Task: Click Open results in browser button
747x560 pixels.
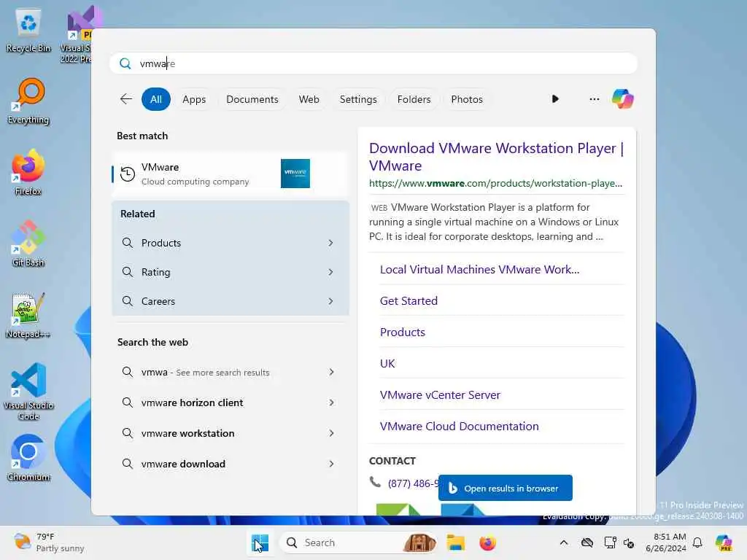Action: (505, 488)
